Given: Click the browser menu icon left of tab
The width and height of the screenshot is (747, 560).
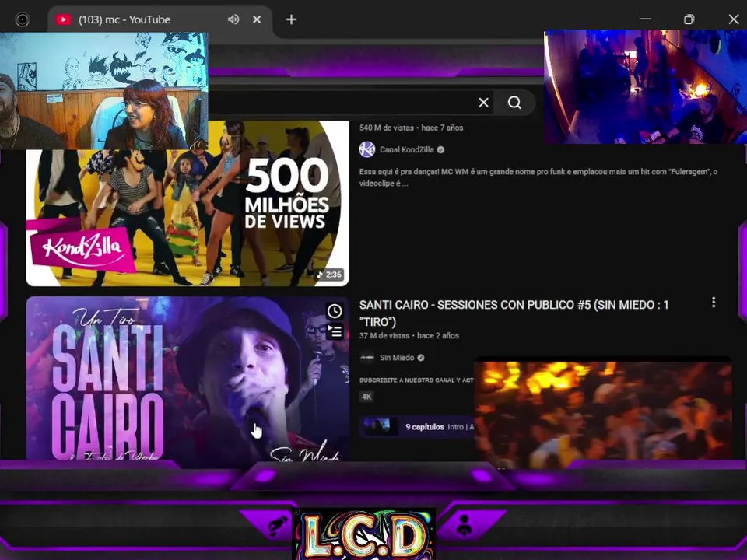Looking at the screenshot, I should (23, 19).
